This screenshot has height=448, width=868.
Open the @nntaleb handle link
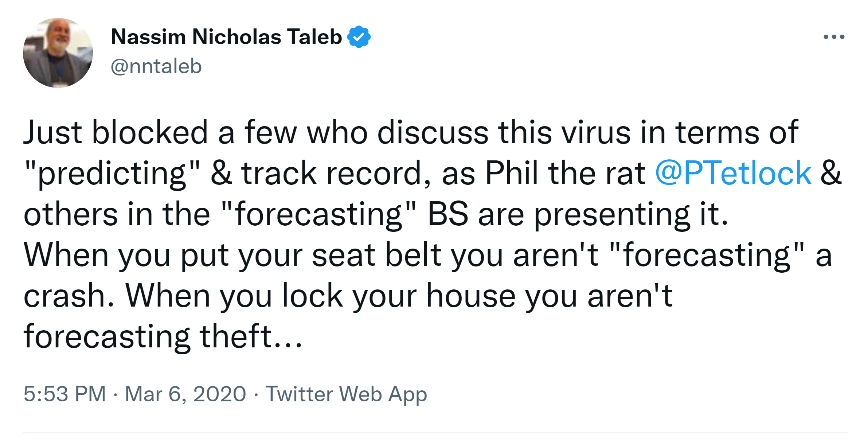click(156, 66)
